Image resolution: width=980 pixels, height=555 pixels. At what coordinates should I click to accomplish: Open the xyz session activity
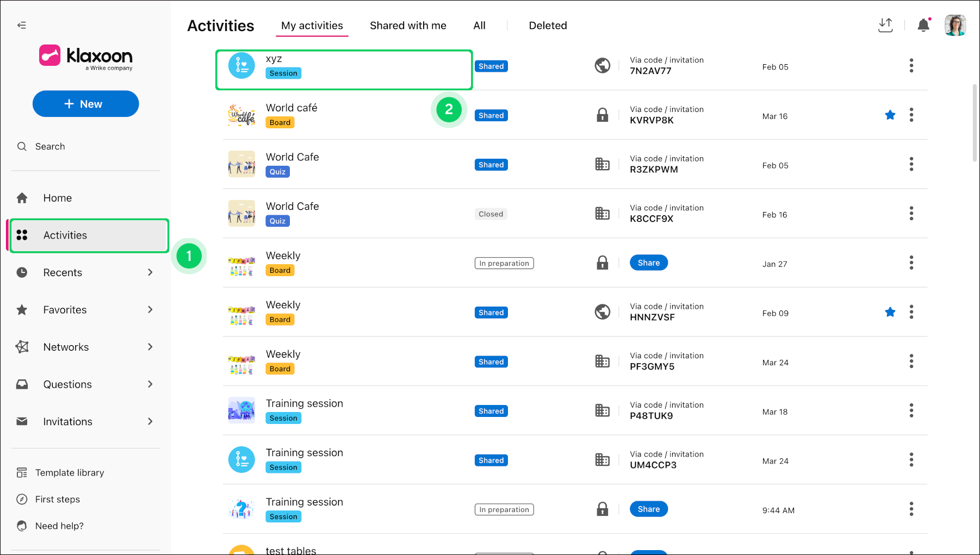click(x=344, y=70)
